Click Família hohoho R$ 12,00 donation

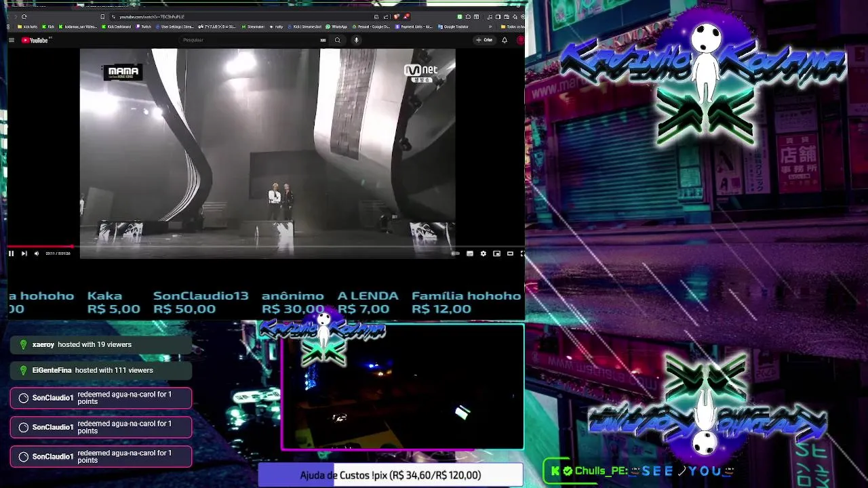coord(466,302)
